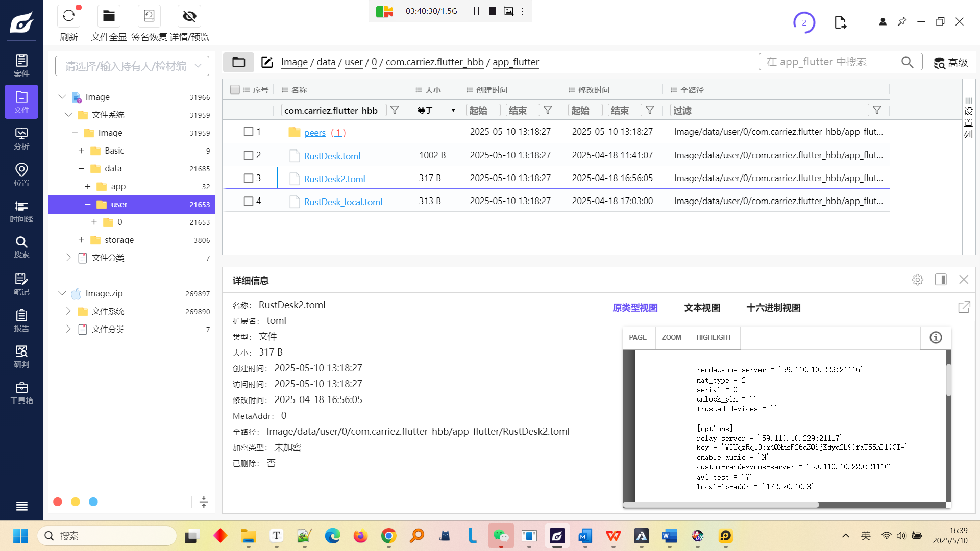Open the ZOOM viewer menu
Viewport: 980px width, 551px height.
671,337
